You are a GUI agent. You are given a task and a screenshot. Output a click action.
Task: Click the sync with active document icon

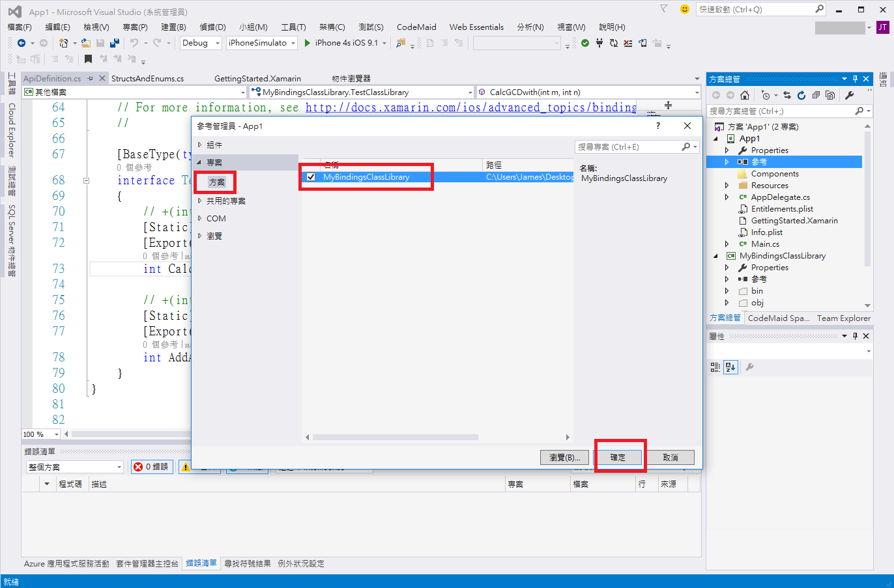click(x=787, y=95)
